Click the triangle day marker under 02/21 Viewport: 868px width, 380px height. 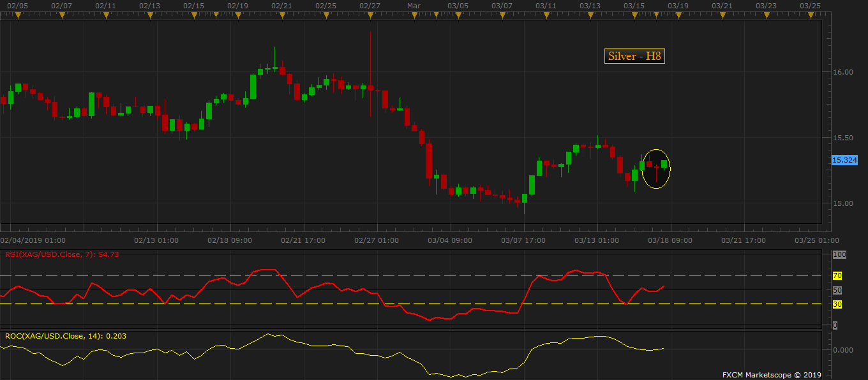tap(281, 16)
